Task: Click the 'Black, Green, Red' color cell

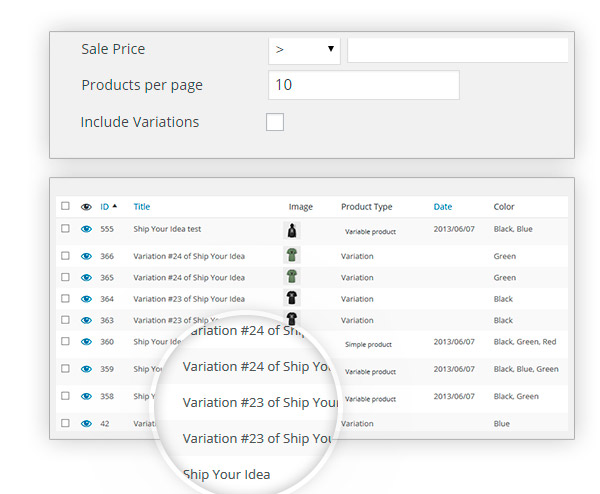Action: coord(525,342)
